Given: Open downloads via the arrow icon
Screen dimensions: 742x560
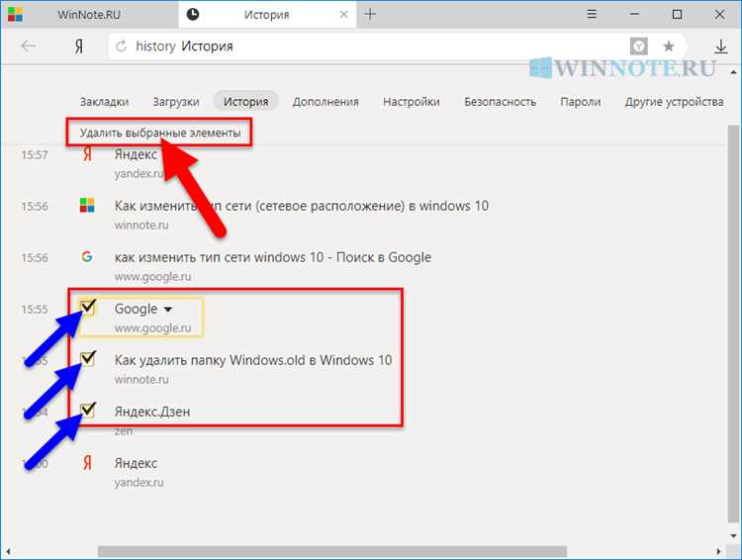Looking at the screenshot, I should point(720,47).
